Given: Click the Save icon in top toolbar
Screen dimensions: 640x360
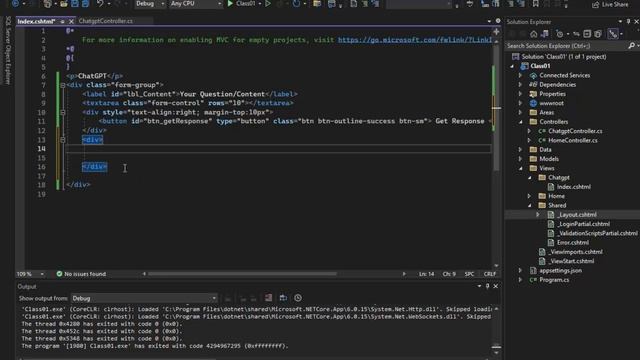Looking at the screenshot, I should point(75,4).
